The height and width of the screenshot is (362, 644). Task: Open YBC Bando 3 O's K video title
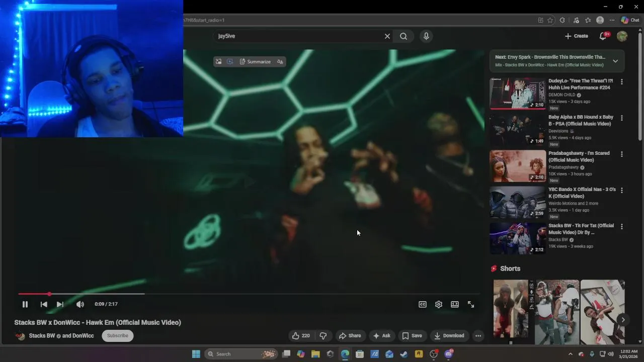[x=582, y=193]
